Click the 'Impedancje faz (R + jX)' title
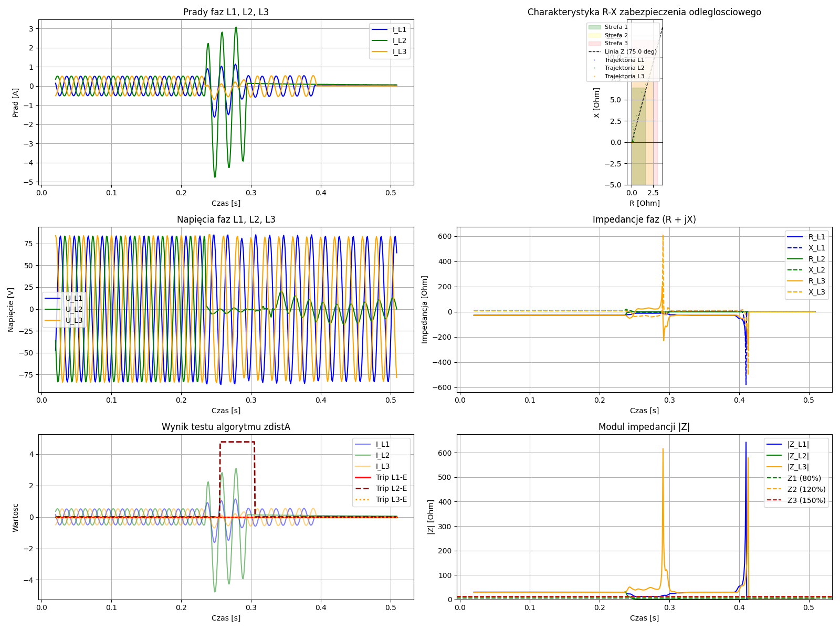 [644, 219]
